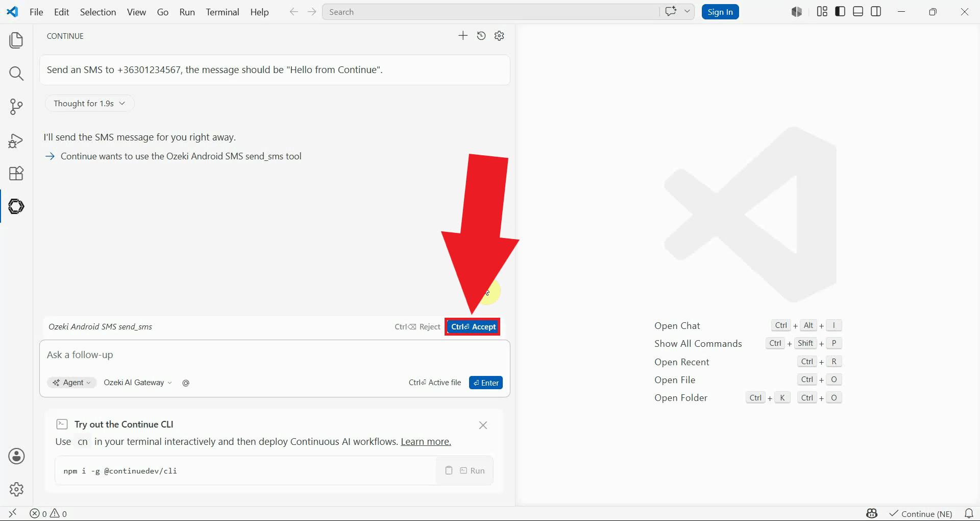Open the File menu
Screen dimensions: 980x521
[36, 12]
